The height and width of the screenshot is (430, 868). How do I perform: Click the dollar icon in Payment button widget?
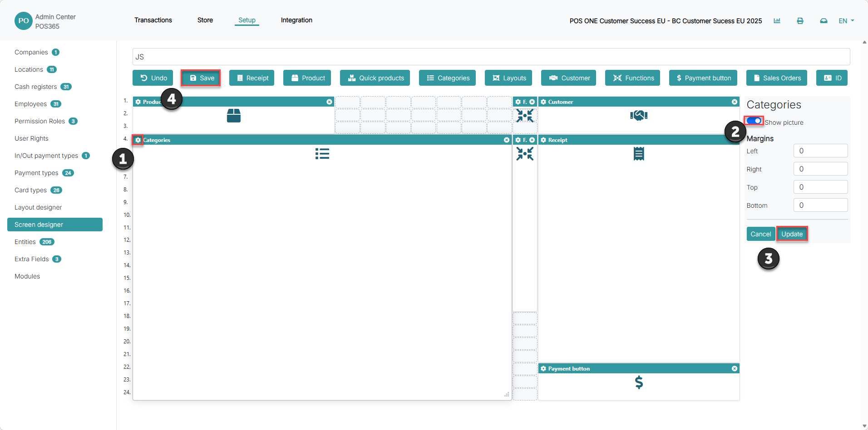tap(639, 382)
